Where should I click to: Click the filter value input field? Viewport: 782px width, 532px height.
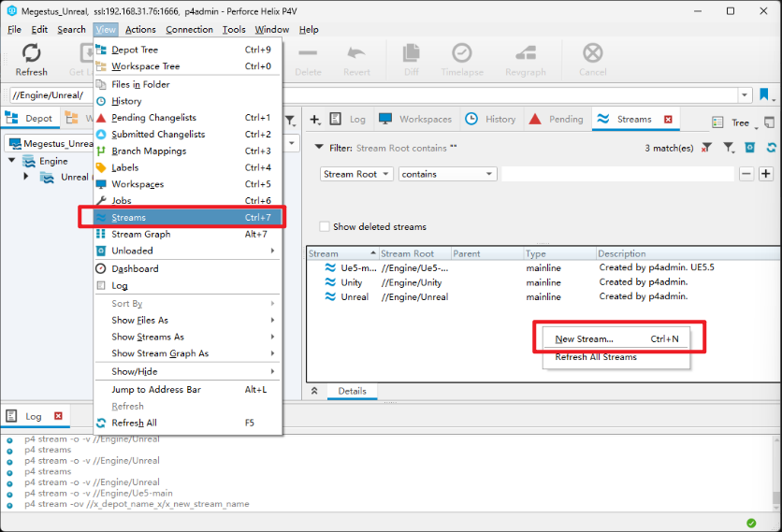click(617, 174)
